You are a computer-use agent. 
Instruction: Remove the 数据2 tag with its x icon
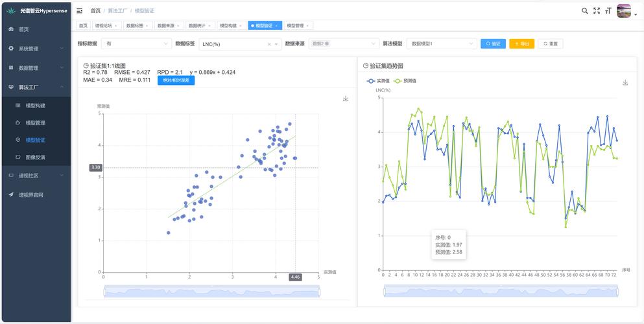328,43
